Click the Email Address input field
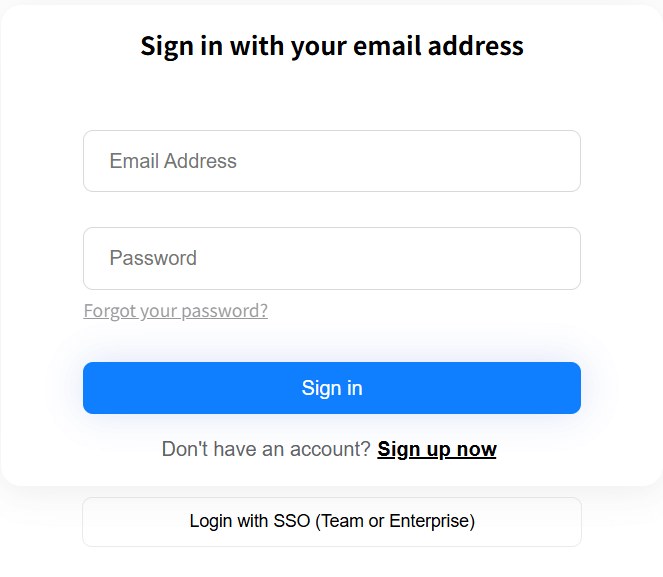Viewport: 663px width, 577px height. click(x=331, y=161)
